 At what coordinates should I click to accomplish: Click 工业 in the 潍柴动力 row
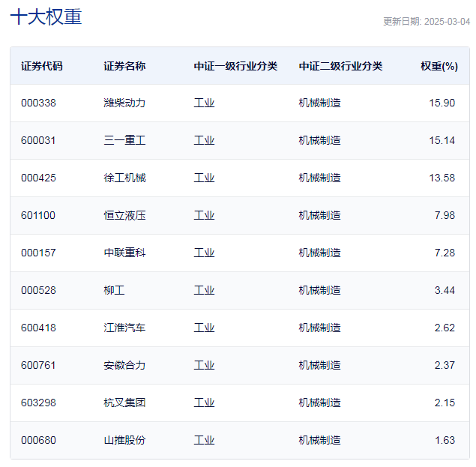pos(205,103)
